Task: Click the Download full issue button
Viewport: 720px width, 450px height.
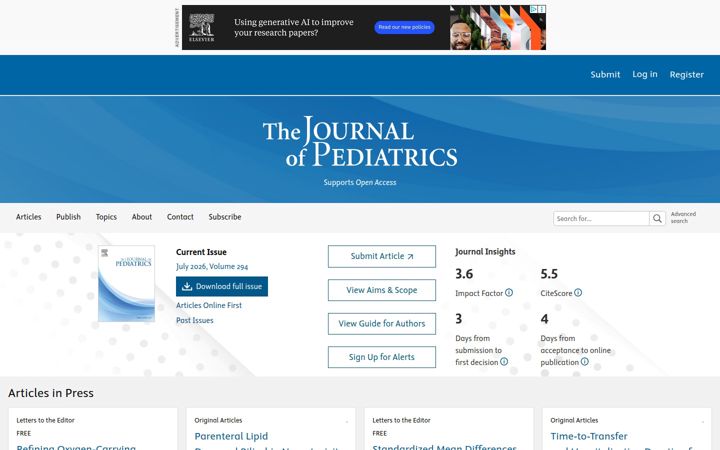Action: (222, 287)
